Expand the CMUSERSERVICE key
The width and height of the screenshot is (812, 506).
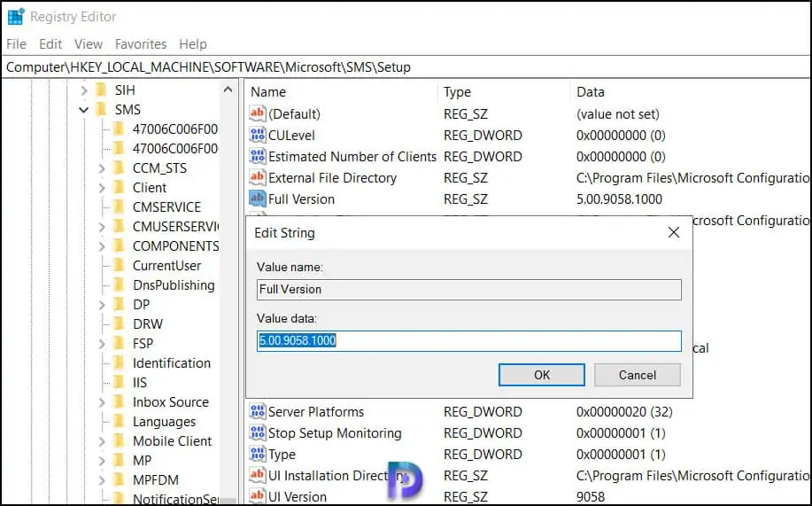tap(102, 227)
